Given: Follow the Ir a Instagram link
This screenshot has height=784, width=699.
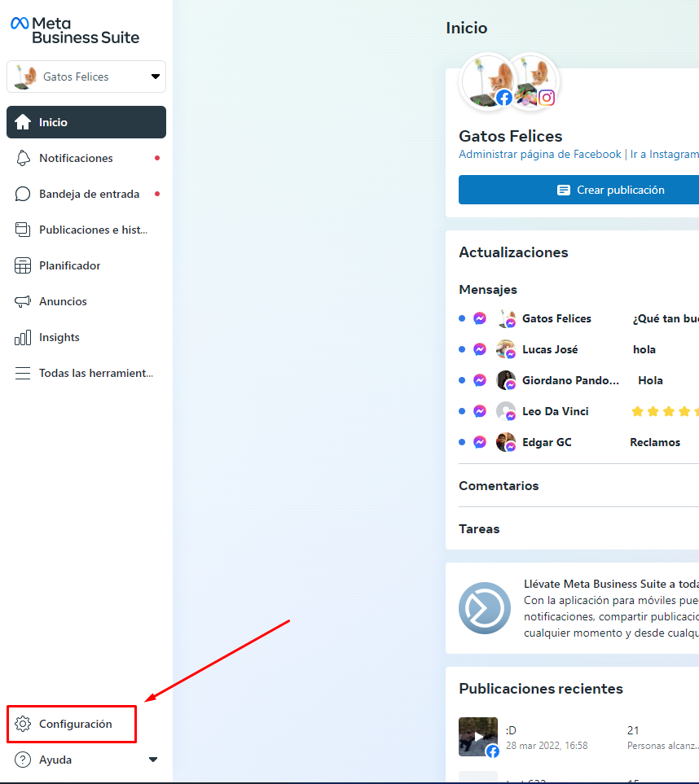Looking at the screenshot, I should 665,154.
